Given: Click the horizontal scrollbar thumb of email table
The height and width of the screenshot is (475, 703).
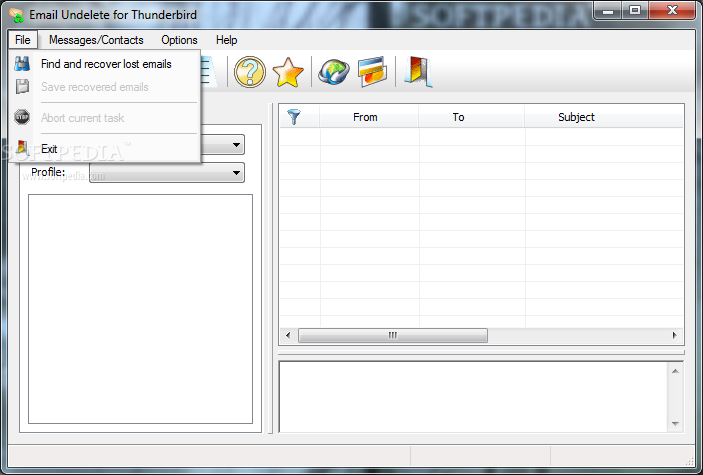Looking at the screenshot, I should pyautogui.click(x=393, y=336).
